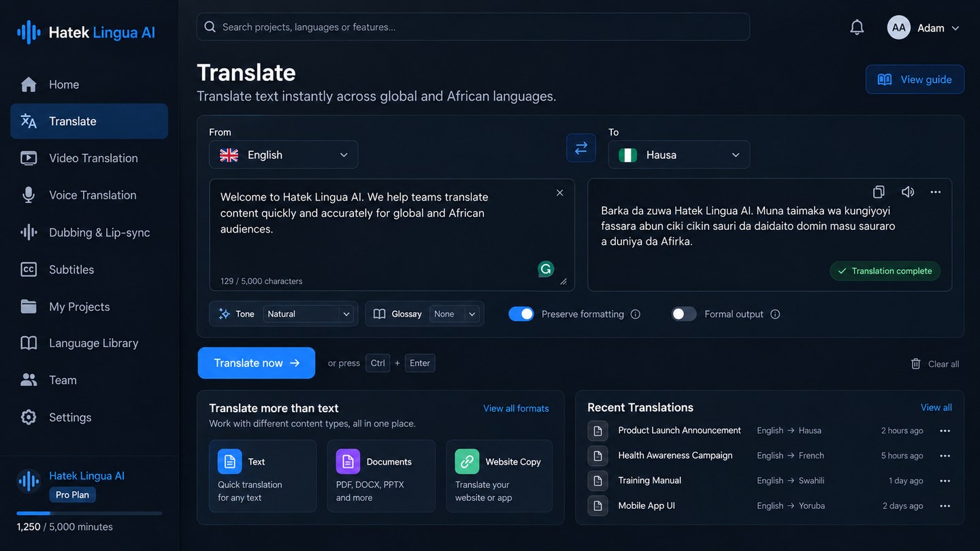Open Mobile App UI translation

(647, 506)
